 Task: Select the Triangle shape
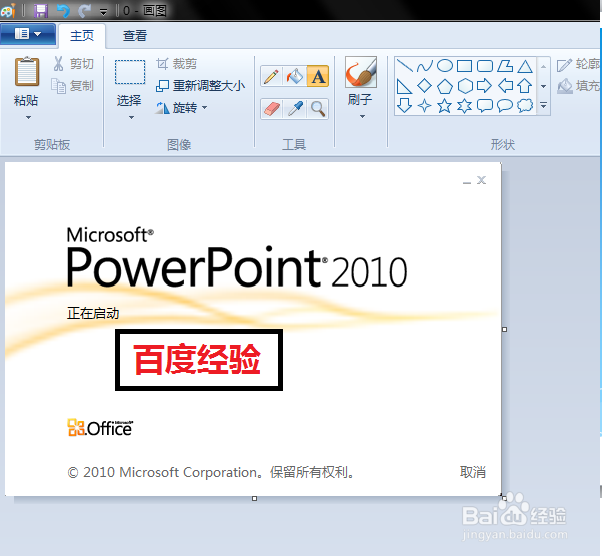pyautogui.click(x=525, y=66)
